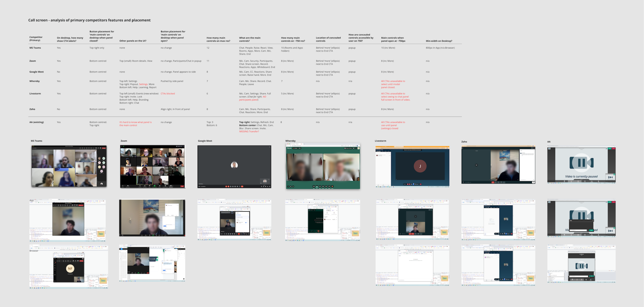This screenshot has width=644, height=307.
Task: Open the MS Teams 'Browser' screenshot with NF avatar
Action: pyautogui.click(x=69, y=266)
